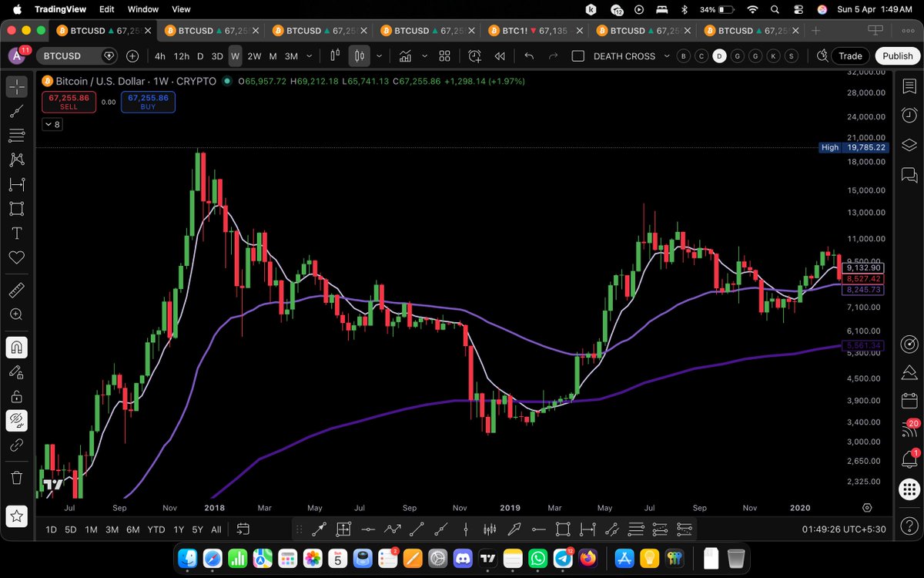Open the Edit menu
Viewport: 924px width, 578px height.
click(x=106, y=9)
